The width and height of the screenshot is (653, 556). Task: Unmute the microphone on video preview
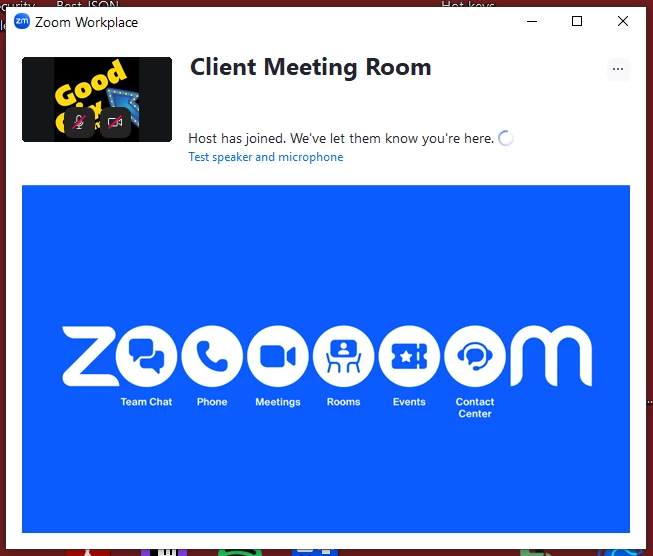click(x=79, y=122)
